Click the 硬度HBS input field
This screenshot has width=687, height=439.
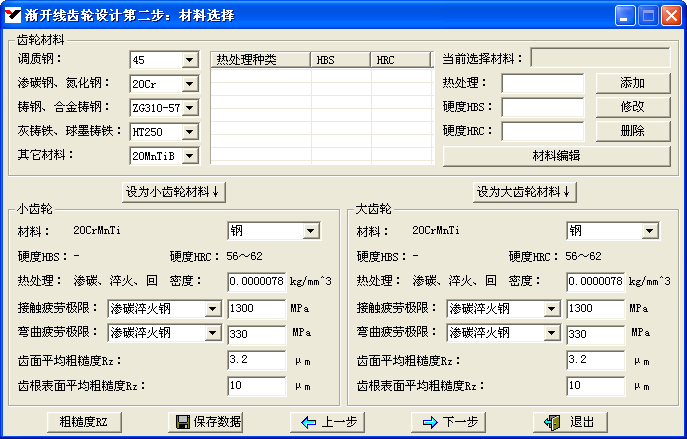point(542,107)
